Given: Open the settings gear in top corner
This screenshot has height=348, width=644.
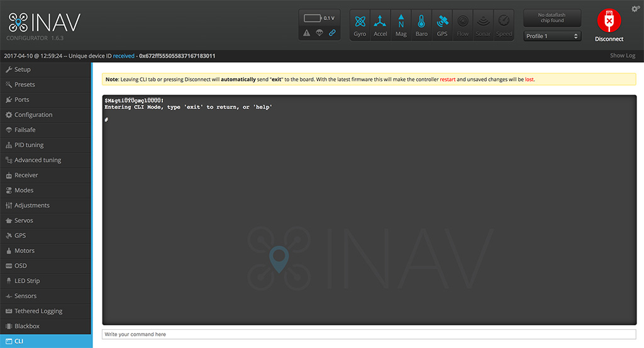Looking at the screenshot, I should pyautogui.click(x=635, y=9).
